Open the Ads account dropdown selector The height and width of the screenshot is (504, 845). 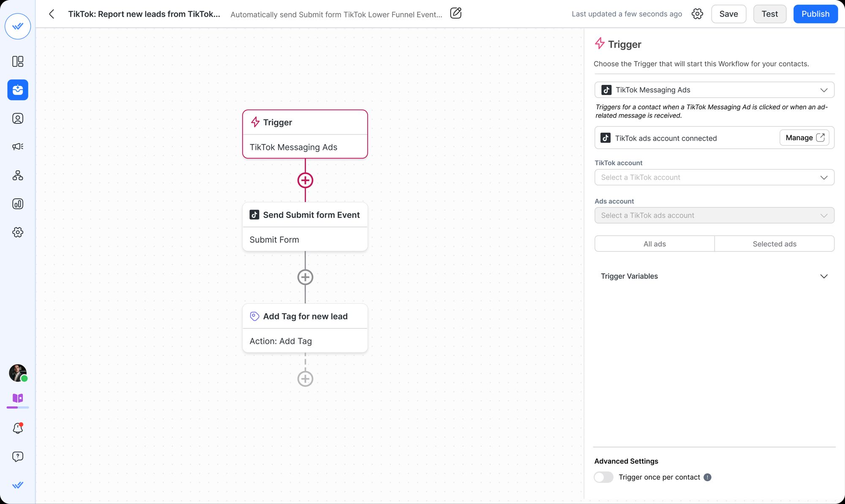point(714,215)
